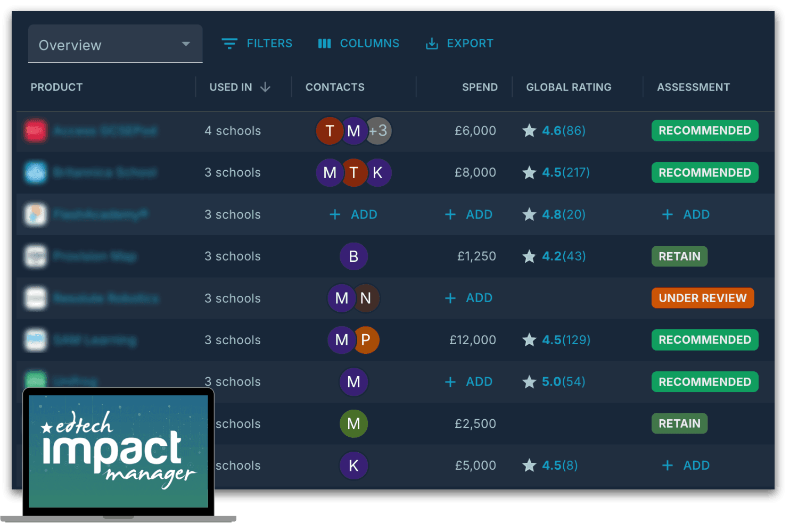Click the blue globe product icon in £8,000 row
Viewport: 798px width, 532px height.
point(36,173)
